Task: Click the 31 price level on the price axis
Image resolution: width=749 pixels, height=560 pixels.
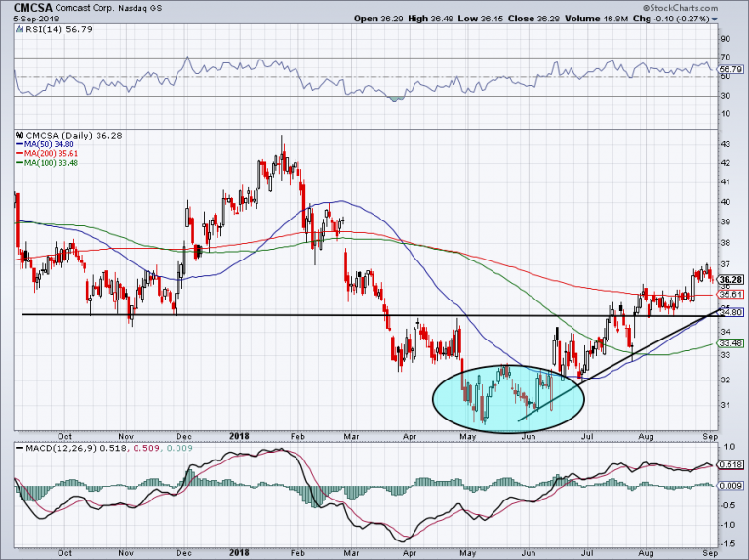Action: tap(725, 405)
